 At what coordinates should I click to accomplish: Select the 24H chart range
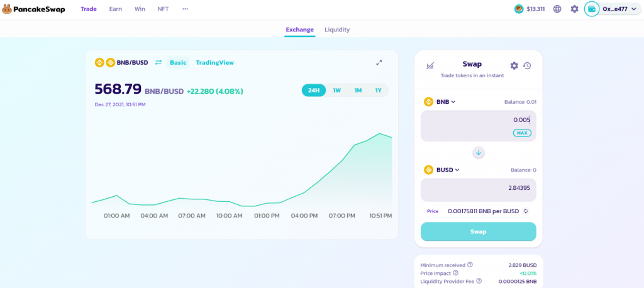coord(314,91)
